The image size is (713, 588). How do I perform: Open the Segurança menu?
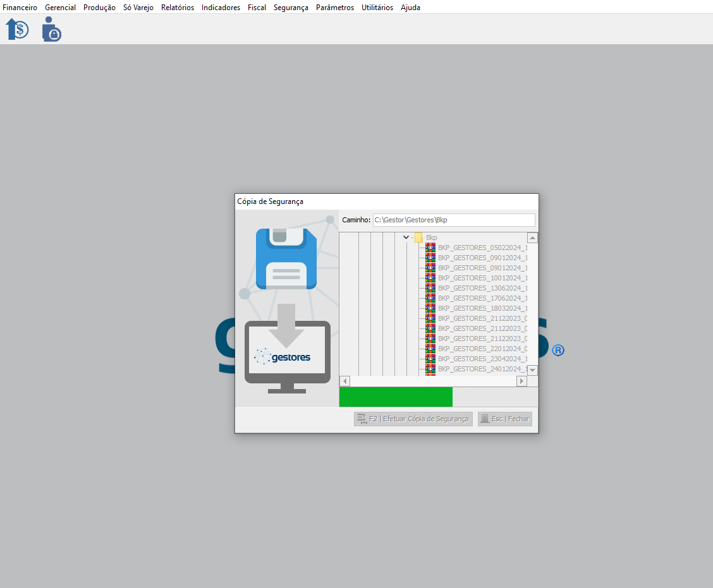pyautogui.click(x=291, y=8)
